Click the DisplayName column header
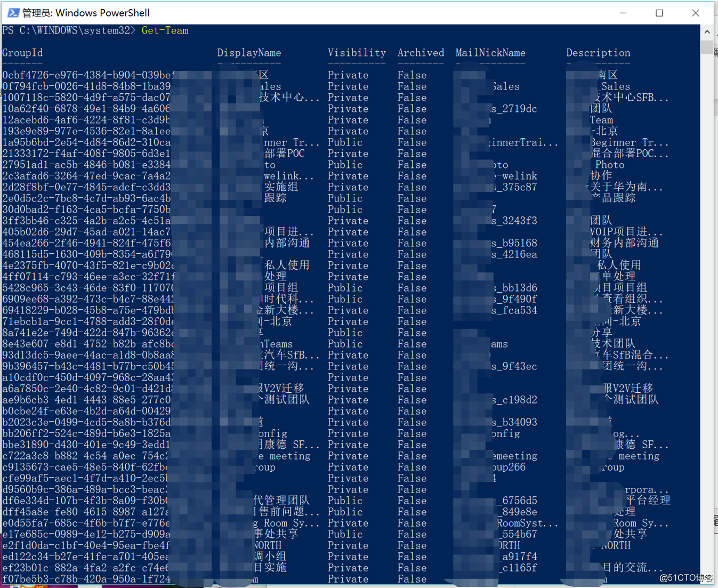 click(249, 53)
